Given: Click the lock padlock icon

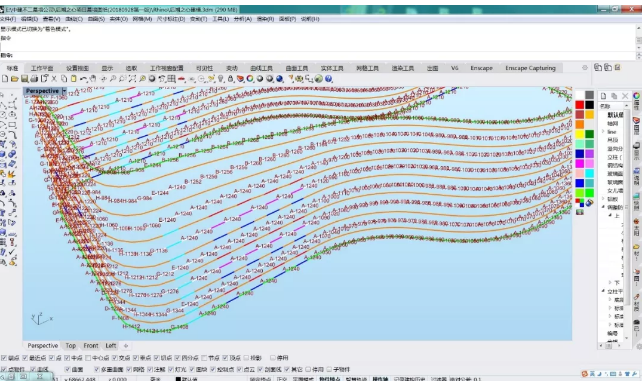Looking at the screenshot, I should point(230,78).
